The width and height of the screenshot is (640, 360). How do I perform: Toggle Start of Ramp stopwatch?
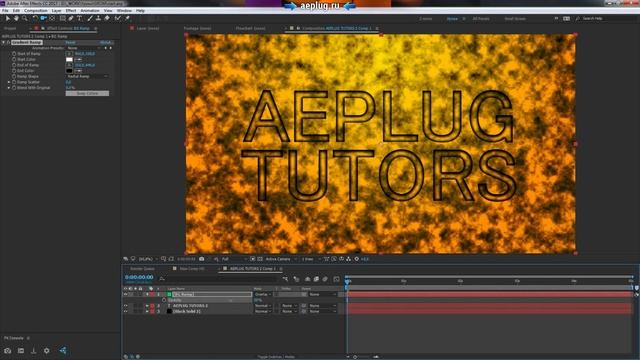[x=14, y=53]
